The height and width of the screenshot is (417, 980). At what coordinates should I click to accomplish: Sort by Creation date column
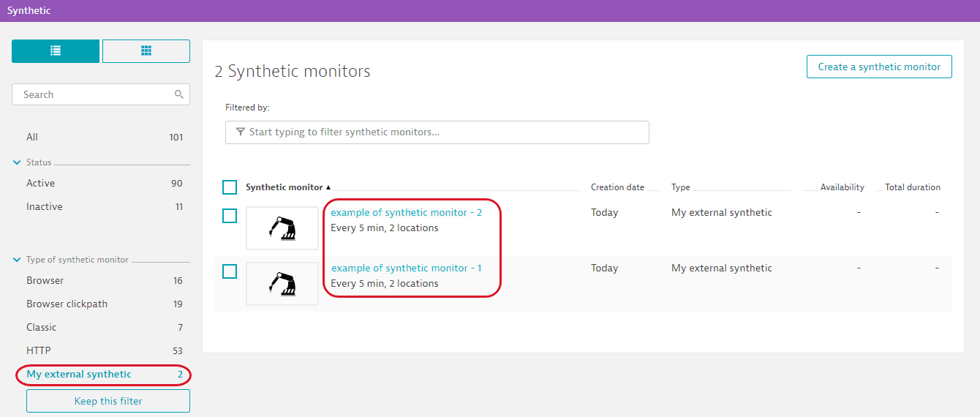617,187
